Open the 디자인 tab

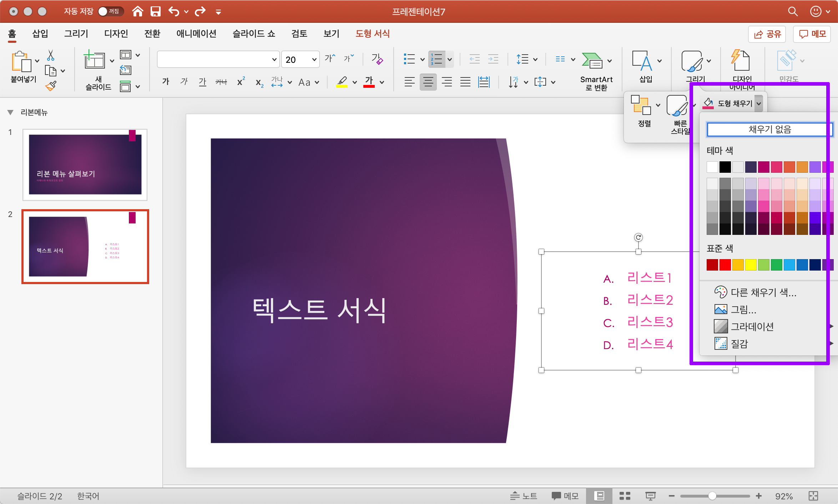[116, 34]
